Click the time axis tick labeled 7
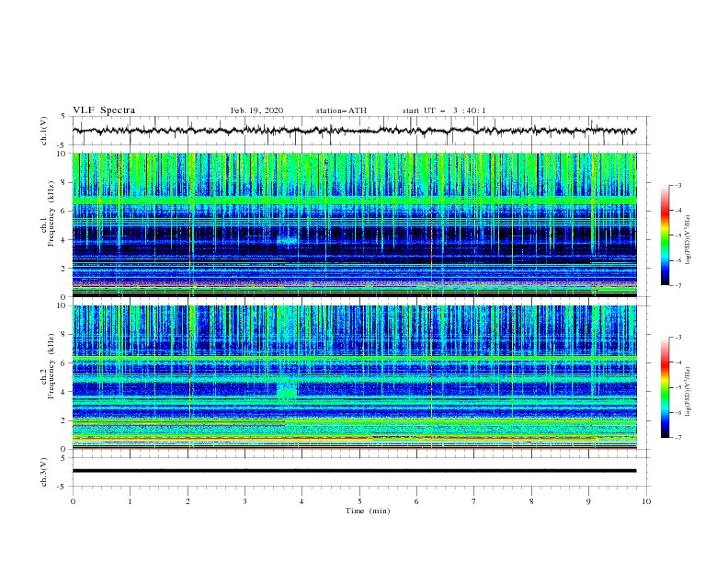728x563 pixels. point(474,501)
